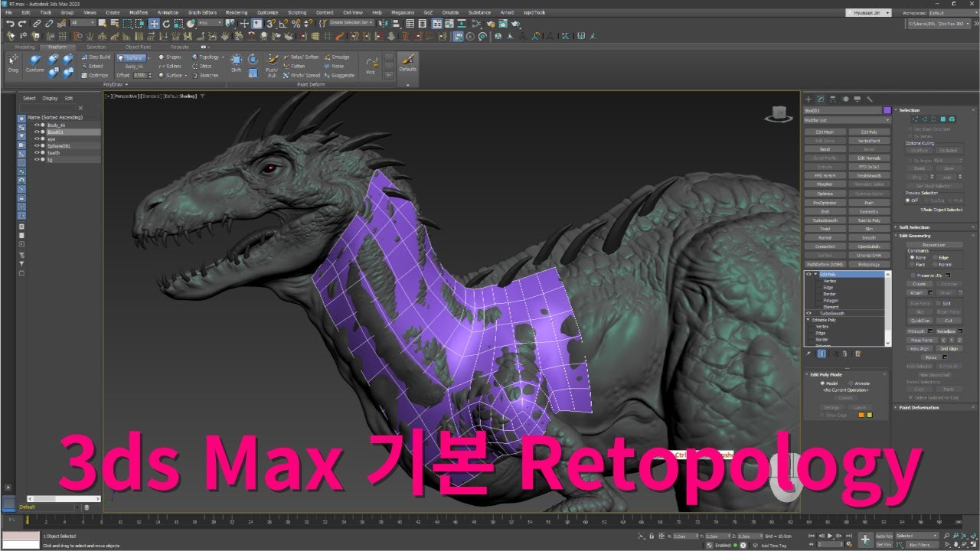Open the Utilities wrench panel tab
The width and height of the screenshot is (980, 551).
click(x=870, y=99)
